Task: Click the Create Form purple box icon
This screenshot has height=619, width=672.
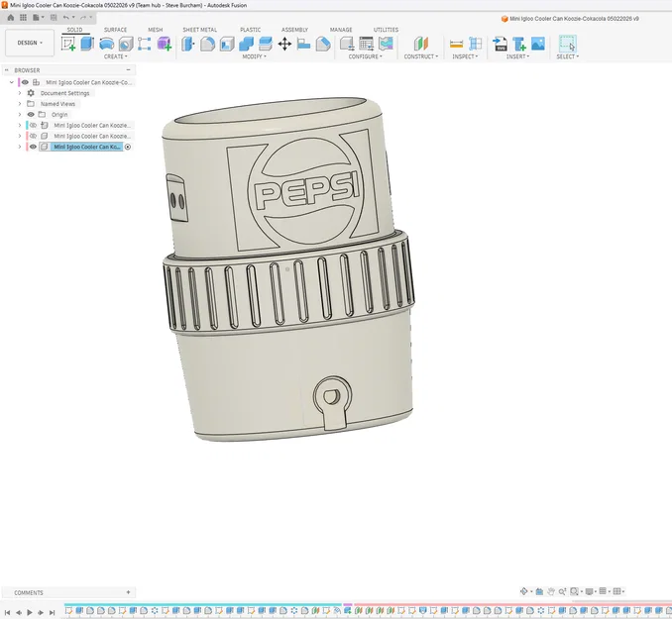Action: pyautogui.click(x=165, y=44)
